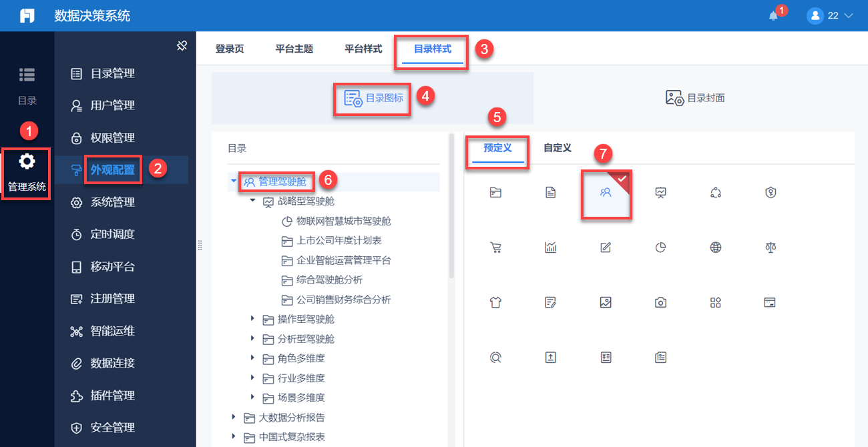This screenshot has height=447, width=868.
Task: Select the two-people users icon
Action: [606, 193]
